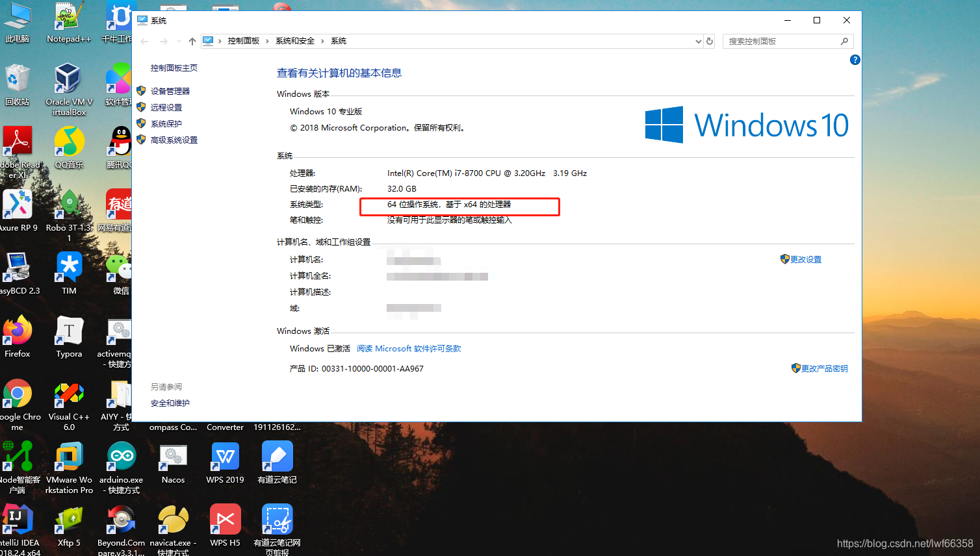This screenshot has height=556, width=980.
Task: Open 有道云笔记网页剪报 shortcut
Action: [277, 529]
